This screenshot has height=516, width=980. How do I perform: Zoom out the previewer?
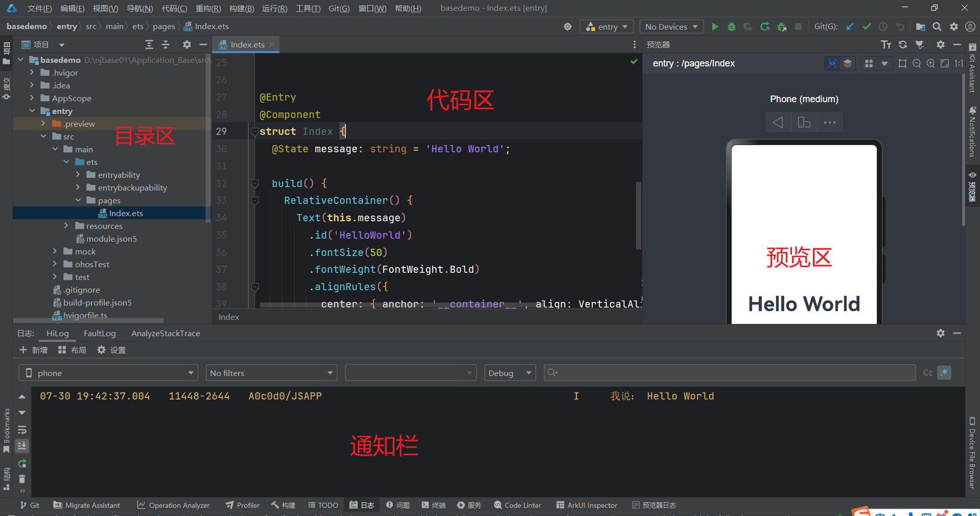[917, 63]
